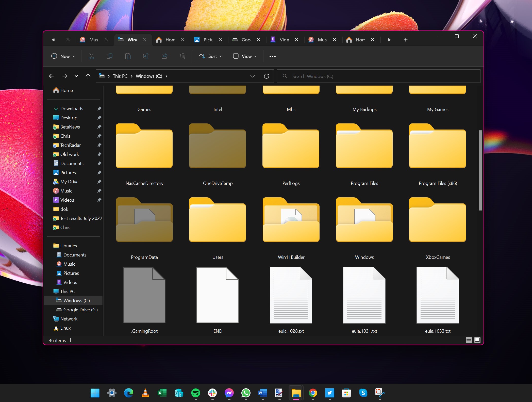Click the Rename icon in toolbar

(146, 56)
